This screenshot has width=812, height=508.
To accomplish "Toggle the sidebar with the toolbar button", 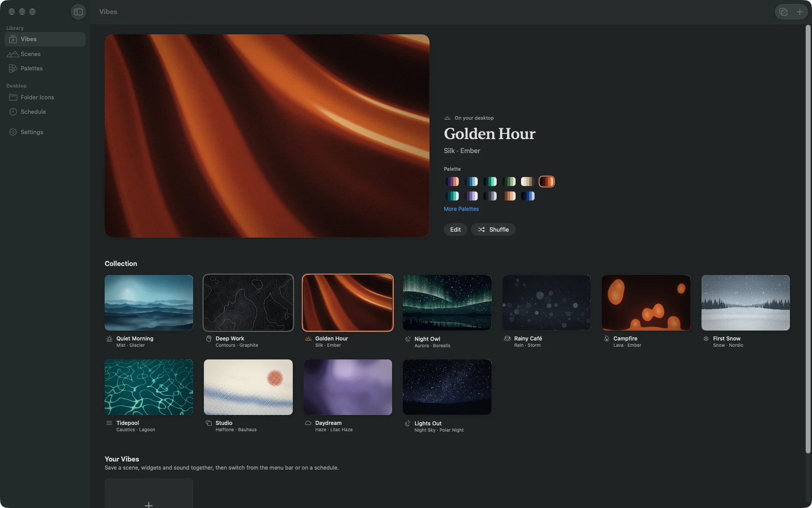I will tap(78, 12).
